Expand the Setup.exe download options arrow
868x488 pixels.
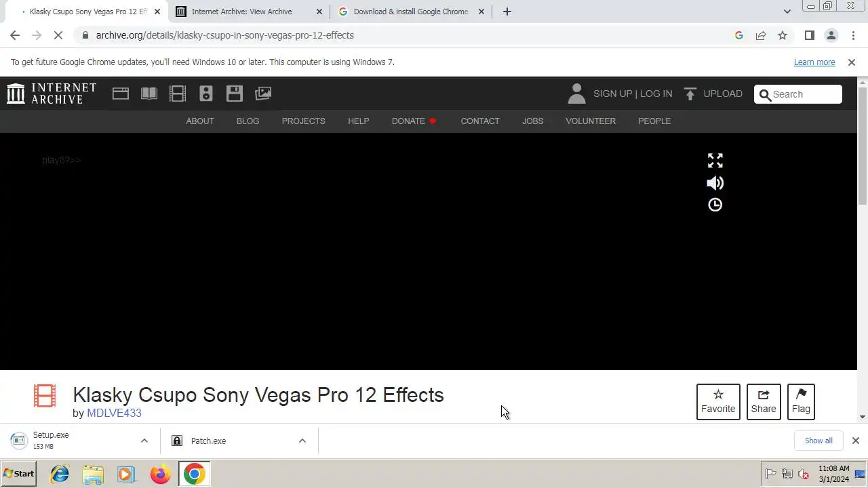144,441
